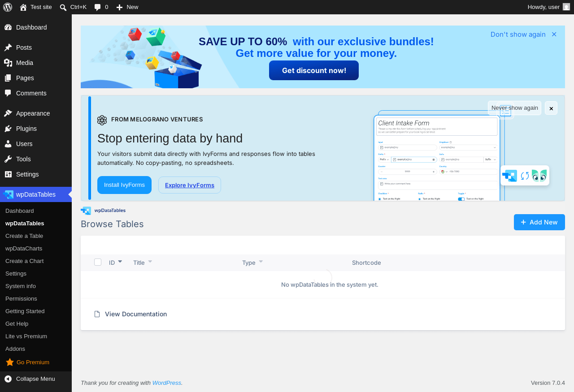Click the Version 7.0.4 footer text
The width and height of the screenshot is (574, 392).
tap(548, 383)
